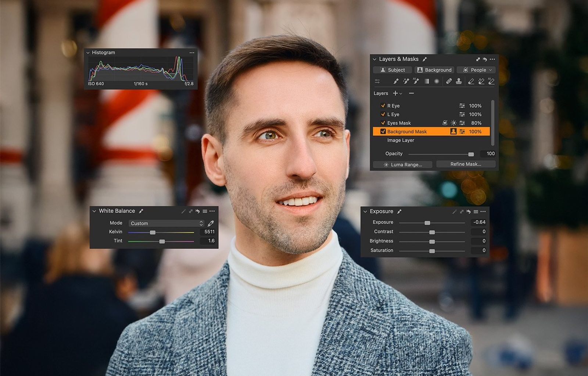Toggle the R Eye layer checkbox
Image resolution: width=588 pixels, height=376 pixels.
point(383,106)
